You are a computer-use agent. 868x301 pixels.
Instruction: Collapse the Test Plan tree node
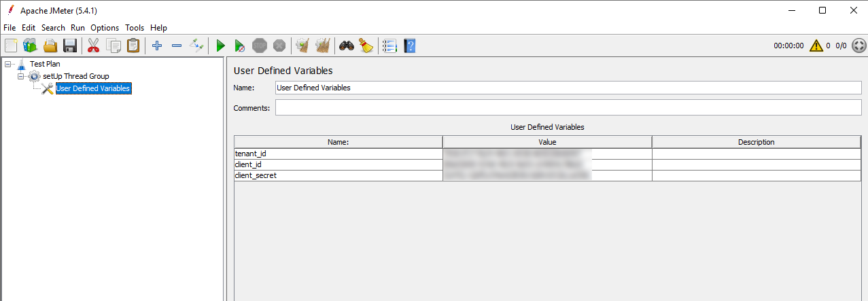[8, 64]
